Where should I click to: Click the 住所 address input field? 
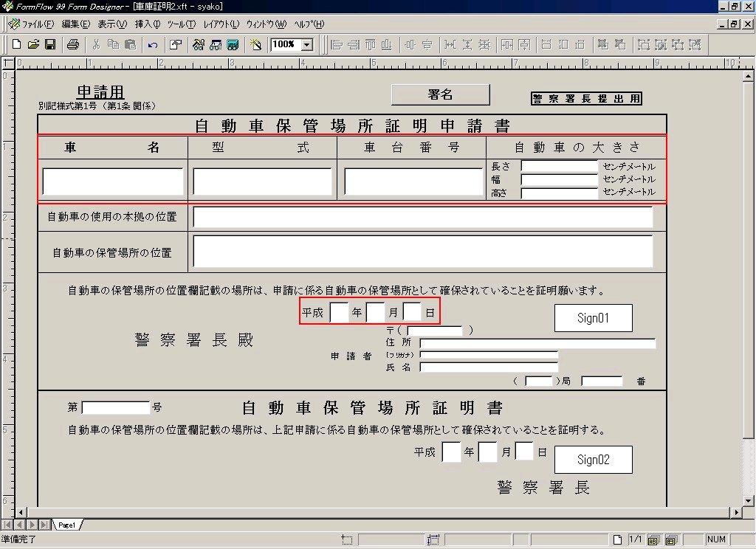[x=537, y=343]
